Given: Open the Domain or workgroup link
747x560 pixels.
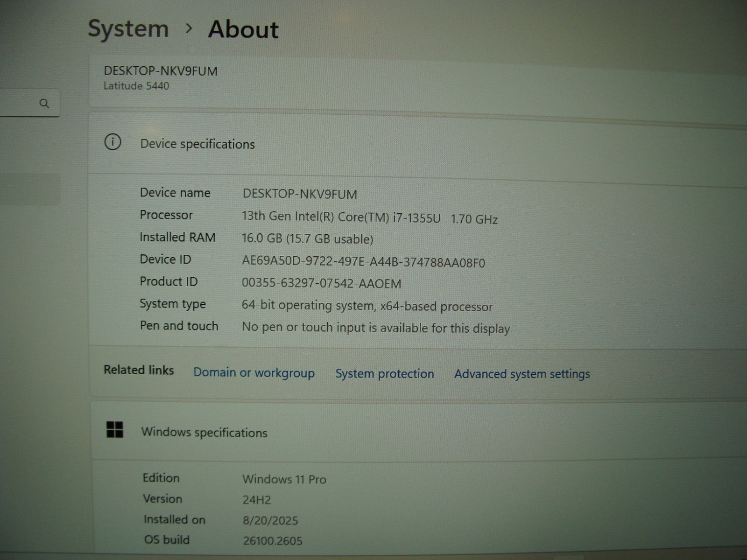Looking at the screenshot, I should (254, 373).
